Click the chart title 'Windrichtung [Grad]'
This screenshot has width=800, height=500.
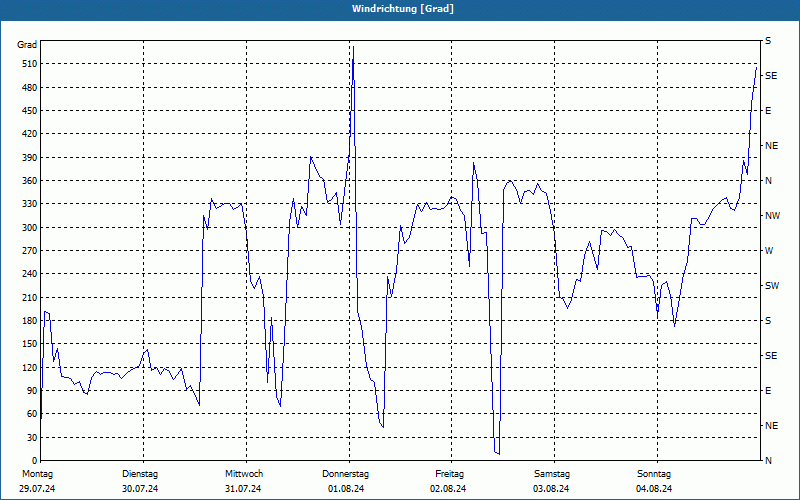[403, 9]
